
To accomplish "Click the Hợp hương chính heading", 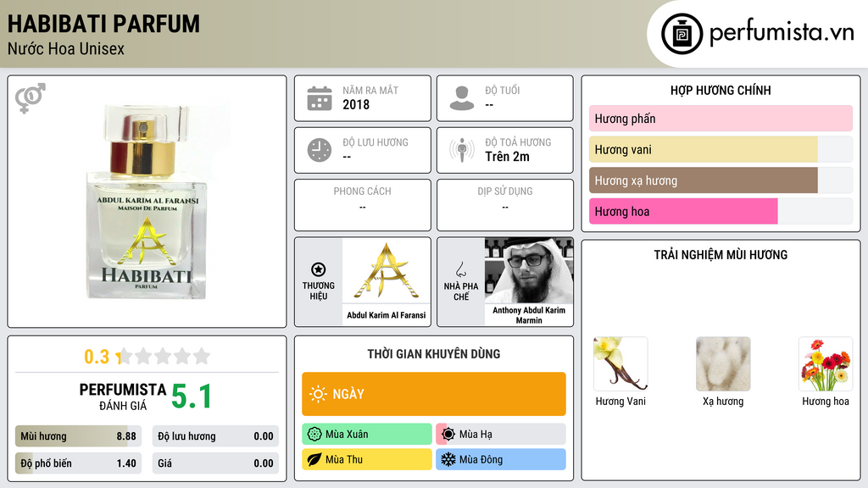I will 721,90.
